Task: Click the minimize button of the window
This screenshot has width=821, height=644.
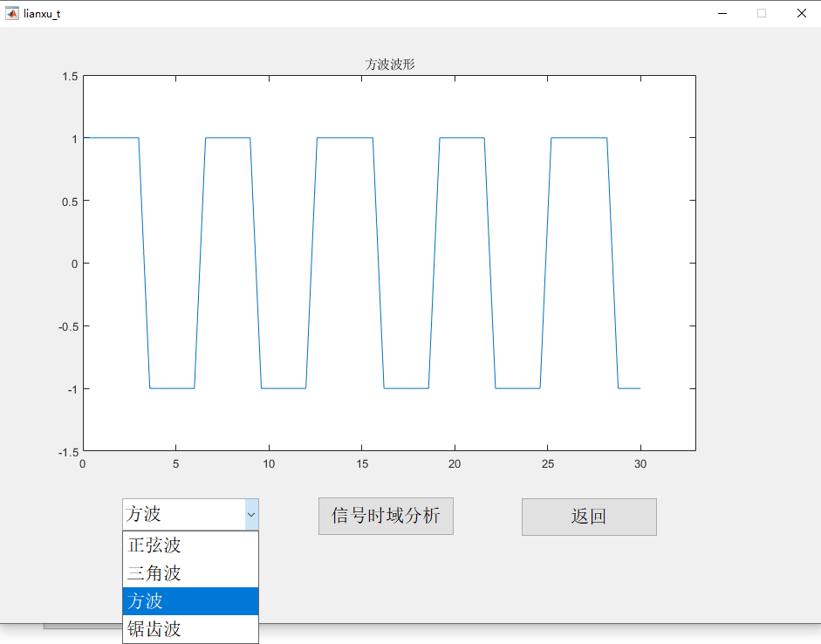Action: tap(721, 14)
